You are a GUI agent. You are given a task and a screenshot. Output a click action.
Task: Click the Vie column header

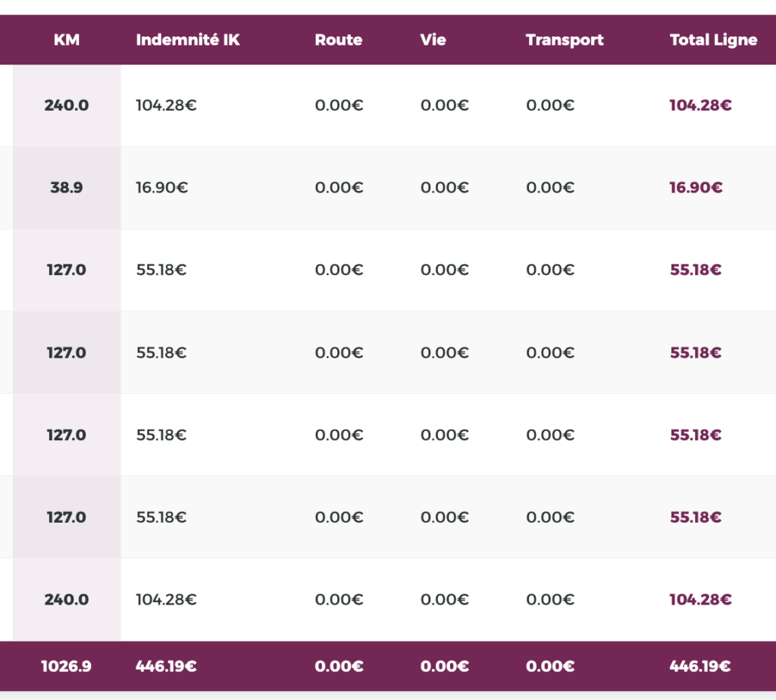coord(433,40)
